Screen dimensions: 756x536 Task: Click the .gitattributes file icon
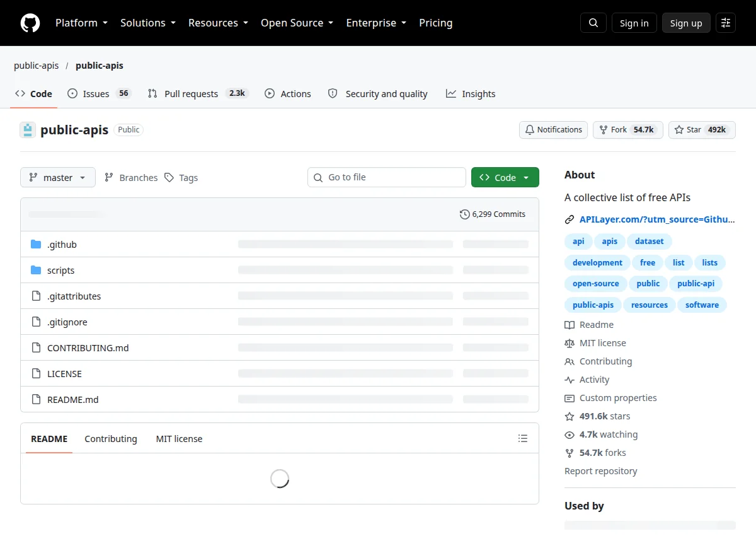point(36,296)
